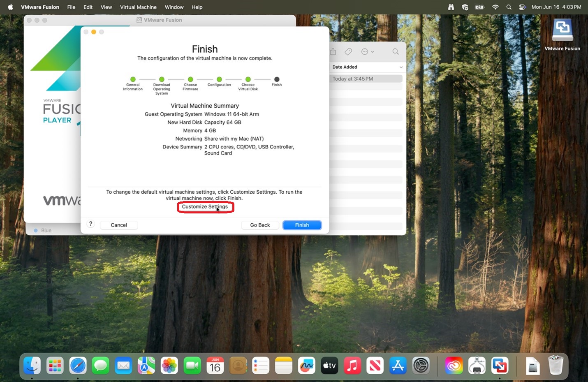Click the help question mark button
Screen dimensions: 588x382
(x=91, y=224)
